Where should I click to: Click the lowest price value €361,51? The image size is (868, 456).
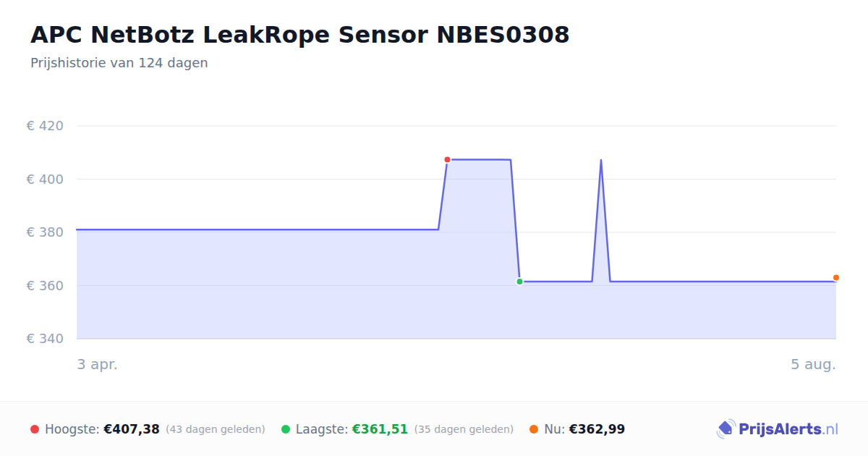pyautogui.click(x=380, y=429)
